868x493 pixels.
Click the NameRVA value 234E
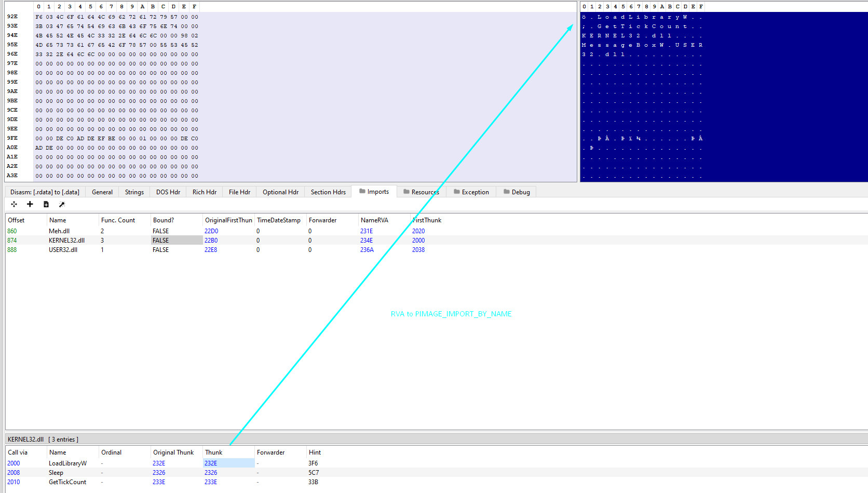click(x=367, y=241)
